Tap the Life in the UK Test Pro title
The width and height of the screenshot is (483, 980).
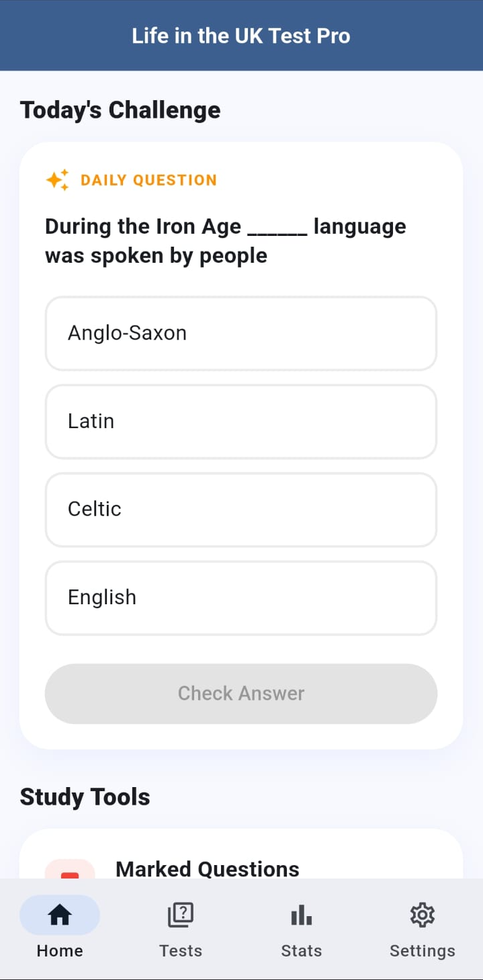point(241,36)
